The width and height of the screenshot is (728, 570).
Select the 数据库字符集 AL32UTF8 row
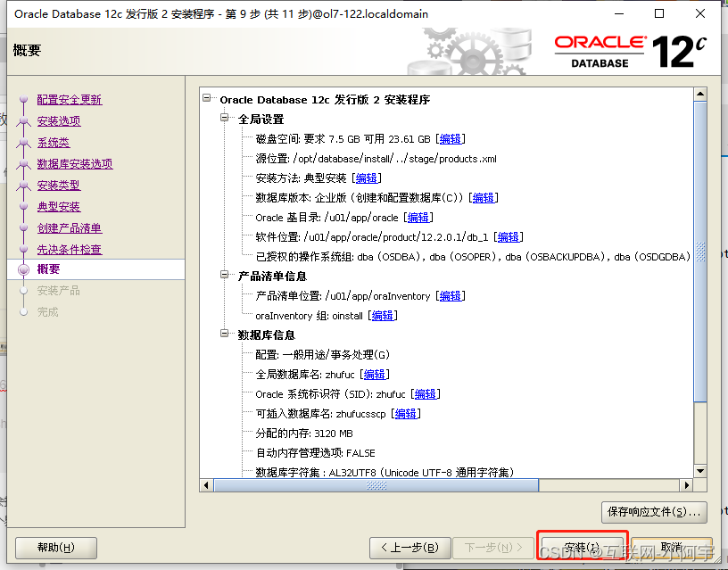(385, 473)
